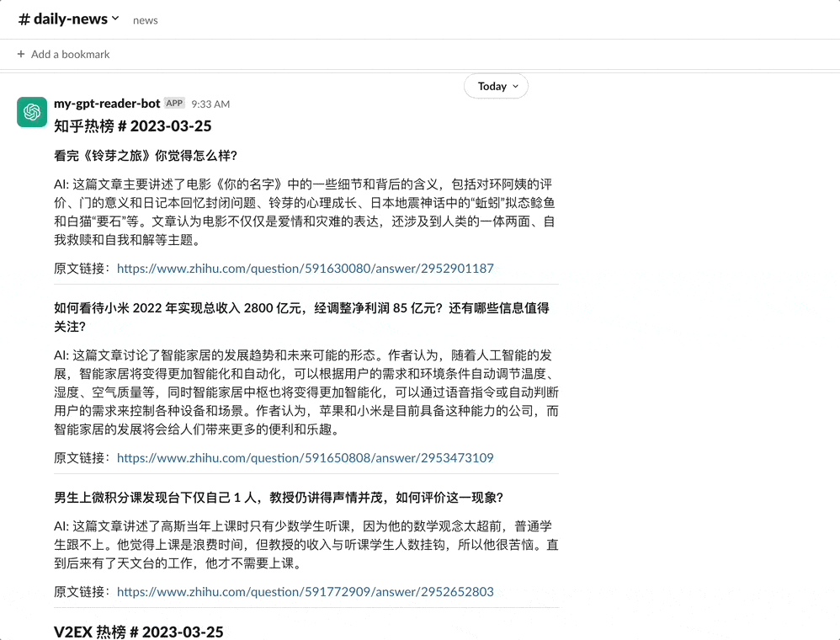Click heading 'V2EX 热榜 # 2023-03-25'

139,632
